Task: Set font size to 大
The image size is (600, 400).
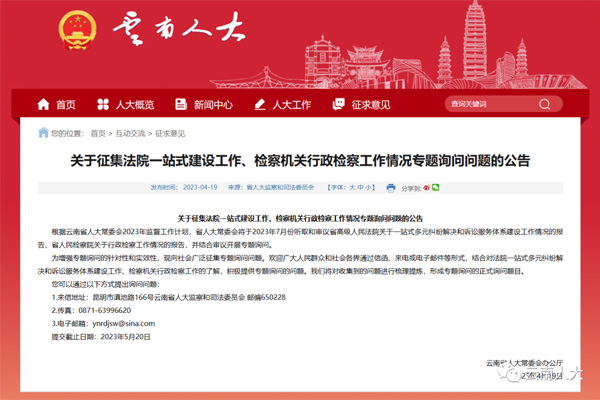Action: coord(352,187)
